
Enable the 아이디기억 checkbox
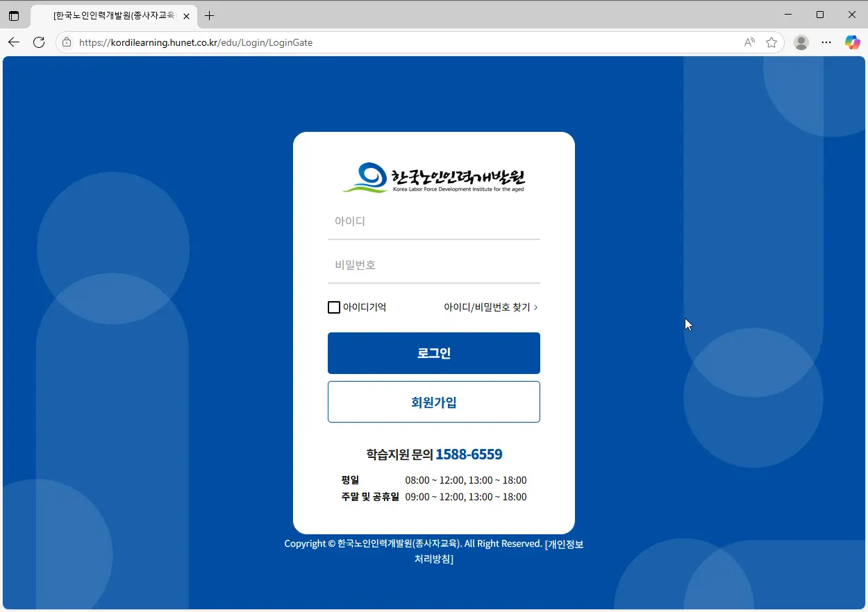click(334, 307)
